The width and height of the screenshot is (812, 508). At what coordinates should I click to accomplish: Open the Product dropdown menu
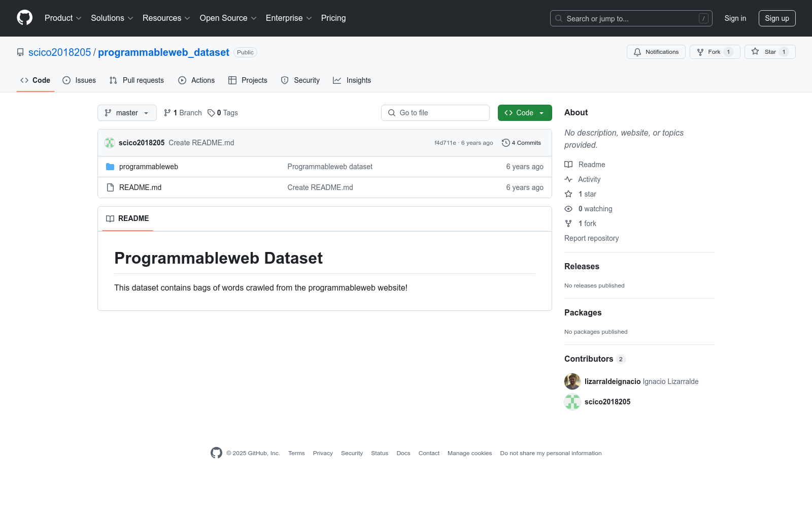pyautogui.click(x=63, y=18)
